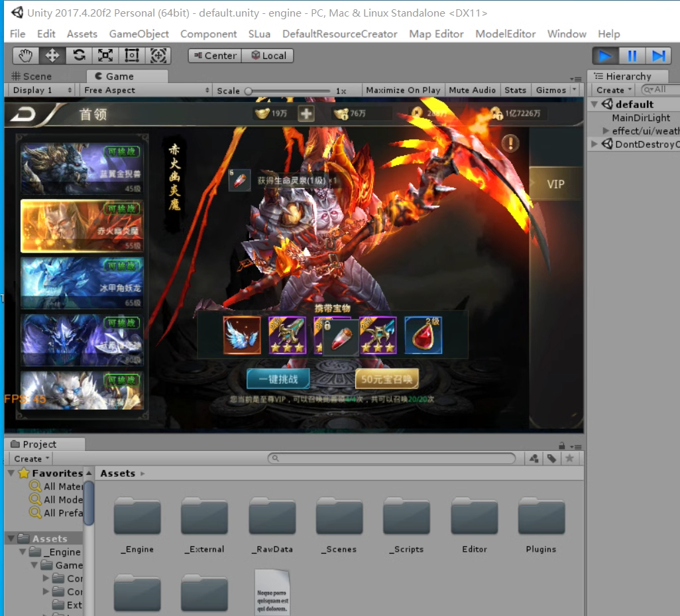The image size is (680, 616).
Task: Select the Rect Transform tool
Action: coord(132,56)
